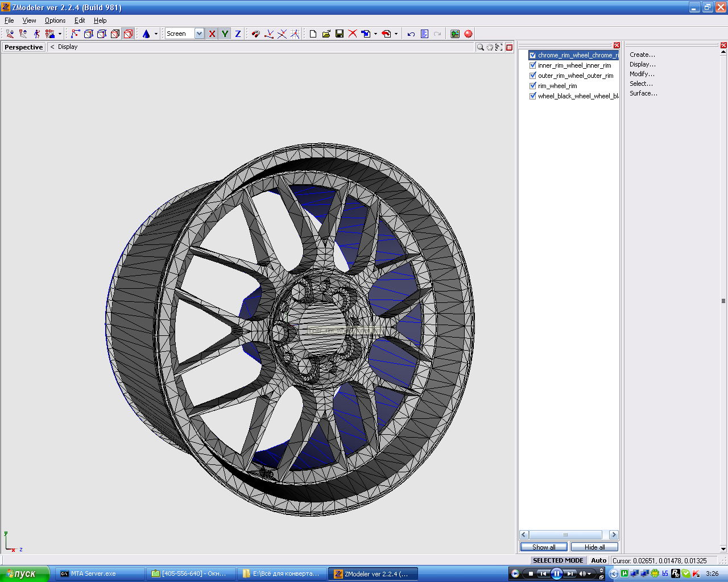Uncheck the inner_rim_wheel_inner_rim object
The image size is (728, 582).
pos(533,65)
